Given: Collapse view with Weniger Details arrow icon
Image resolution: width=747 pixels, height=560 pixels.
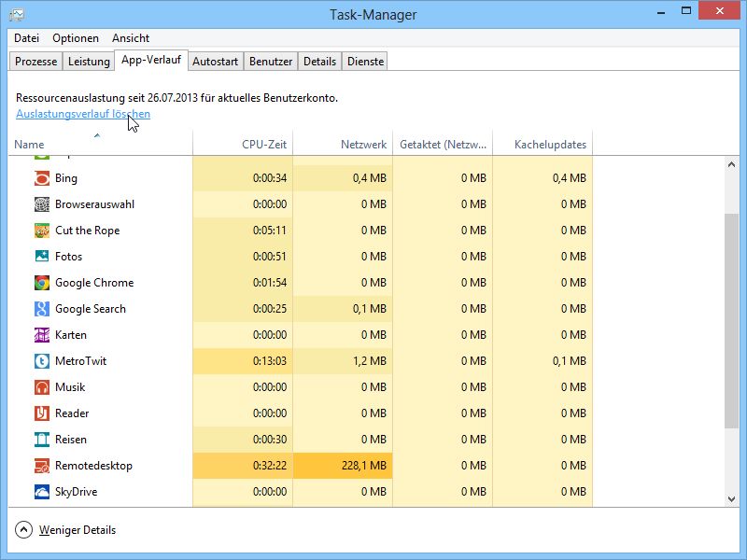Looking at the screenshot, I should [24, 529].
